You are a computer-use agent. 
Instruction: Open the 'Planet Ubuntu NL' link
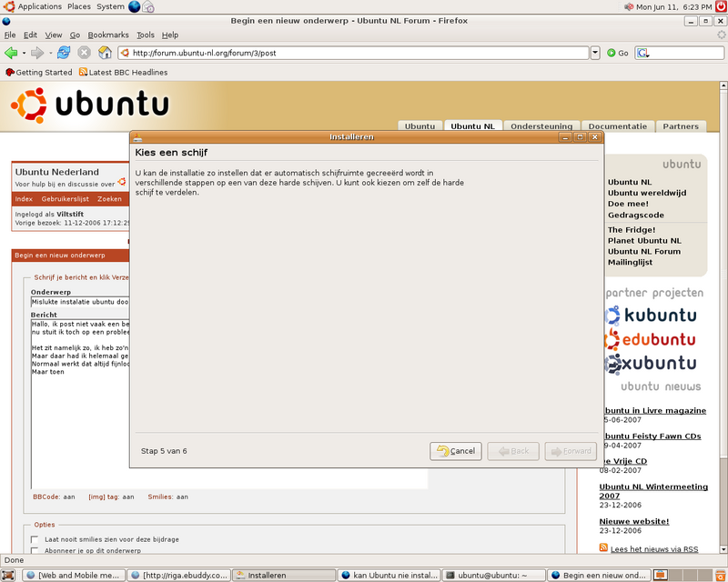pyautogui.click(x=644, y=241)
